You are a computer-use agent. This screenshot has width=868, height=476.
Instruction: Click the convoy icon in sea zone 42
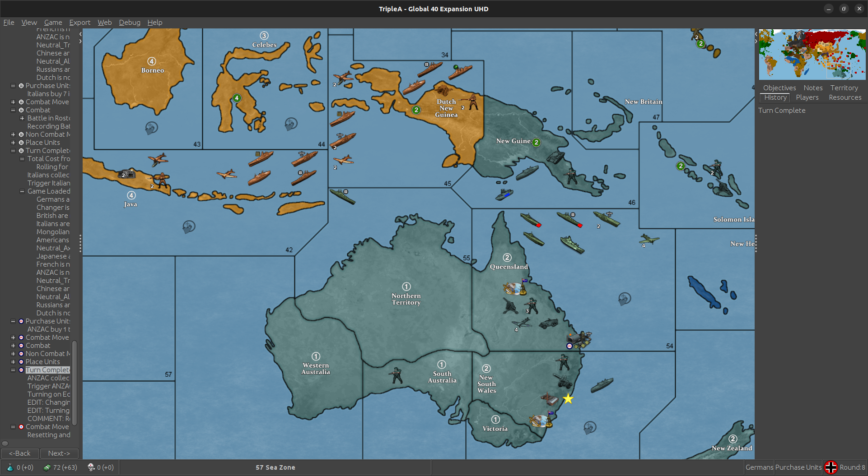(189, 226)
